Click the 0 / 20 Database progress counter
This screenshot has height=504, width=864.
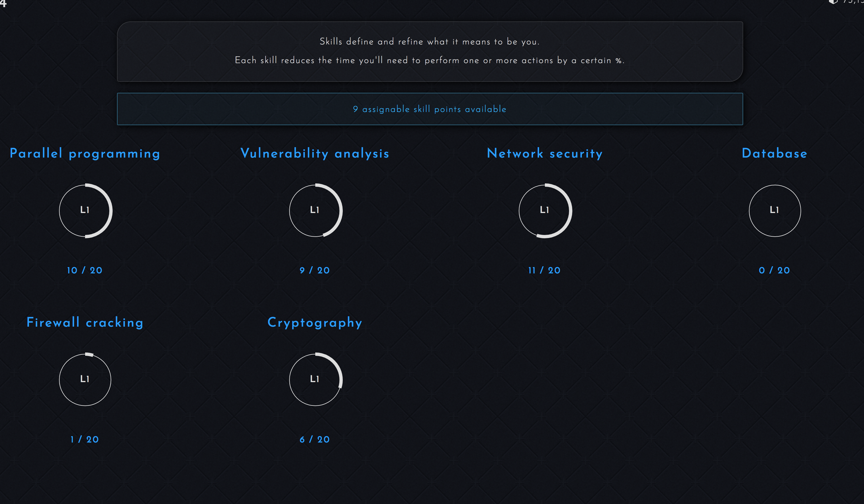click(774, 270)
